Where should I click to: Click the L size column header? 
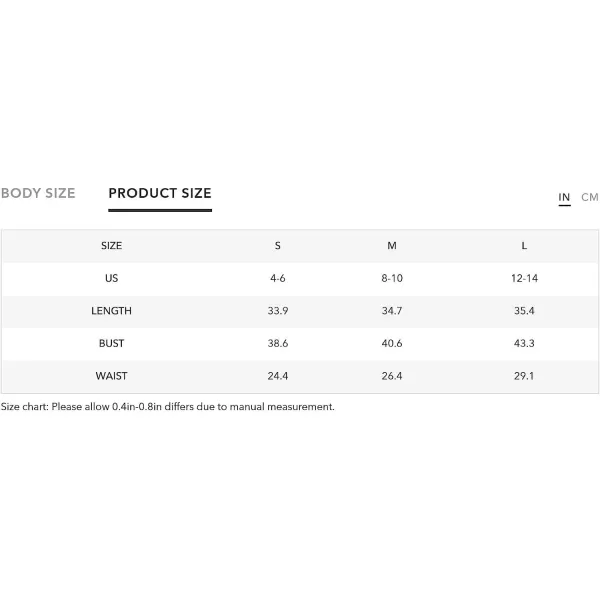tap(524, 246)
